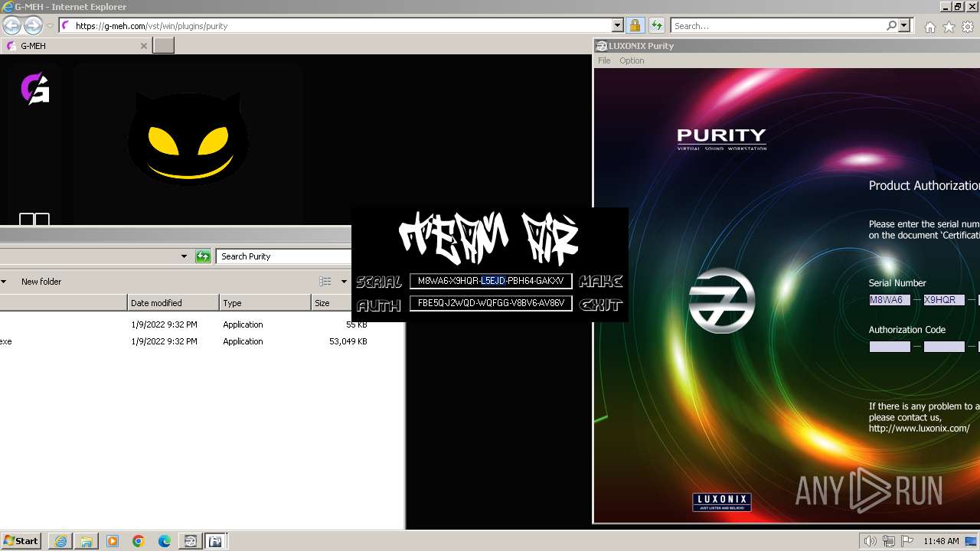
Task: Click the Start button
Action: [x=21, y=541]
